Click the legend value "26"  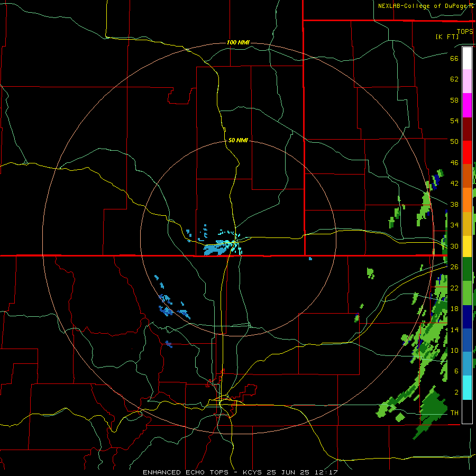click(454, 267)
